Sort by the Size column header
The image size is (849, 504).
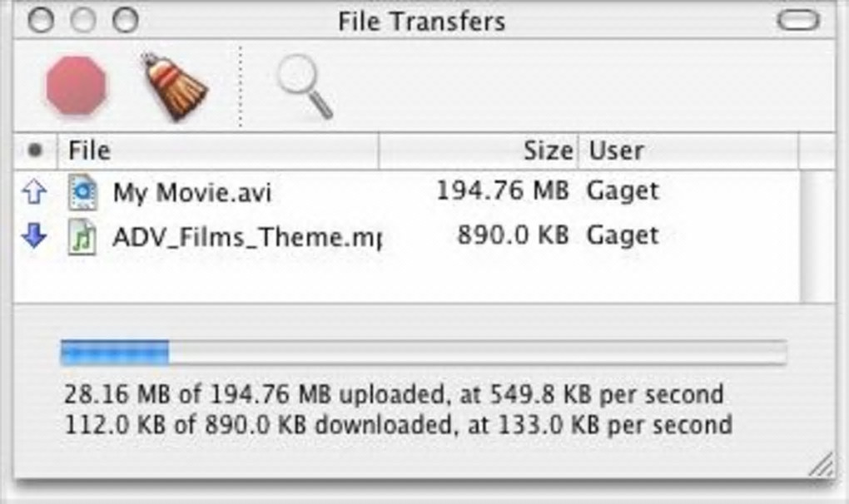coord(479,151)
